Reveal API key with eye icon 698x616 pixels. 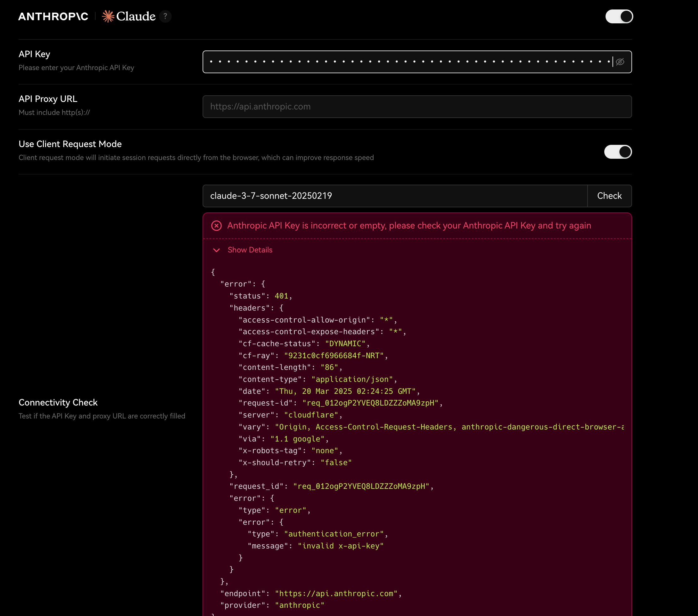click(x=620, y=62)
